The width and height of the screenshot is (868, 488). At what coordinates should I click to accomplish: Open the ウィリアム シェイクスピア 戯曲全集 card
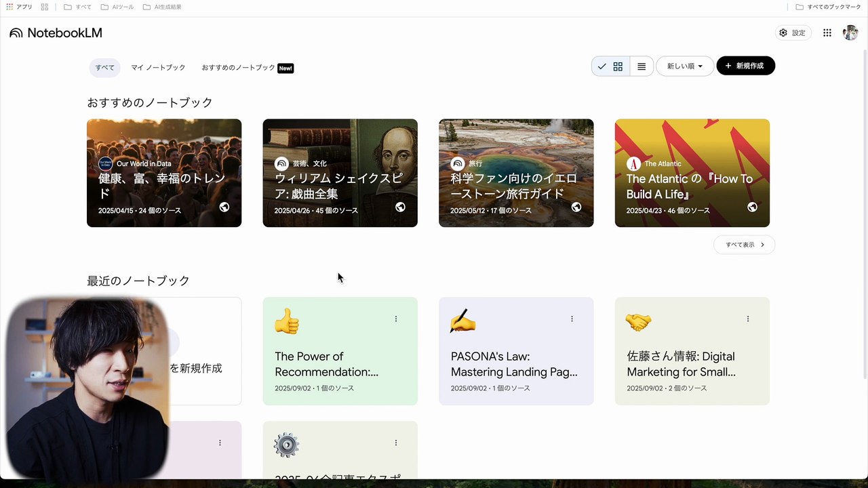coord(340,173)
